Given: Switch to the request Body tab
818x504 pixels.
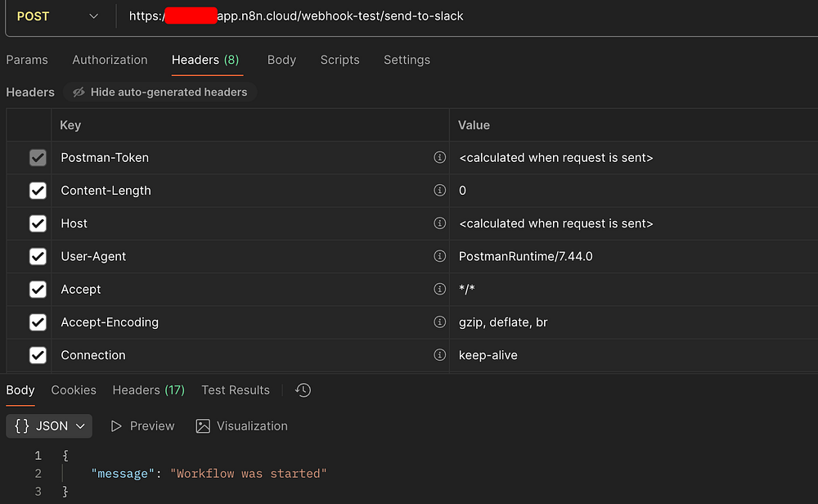Looking at the screenshot, I should pyautogui.click(x=281, y=60).
